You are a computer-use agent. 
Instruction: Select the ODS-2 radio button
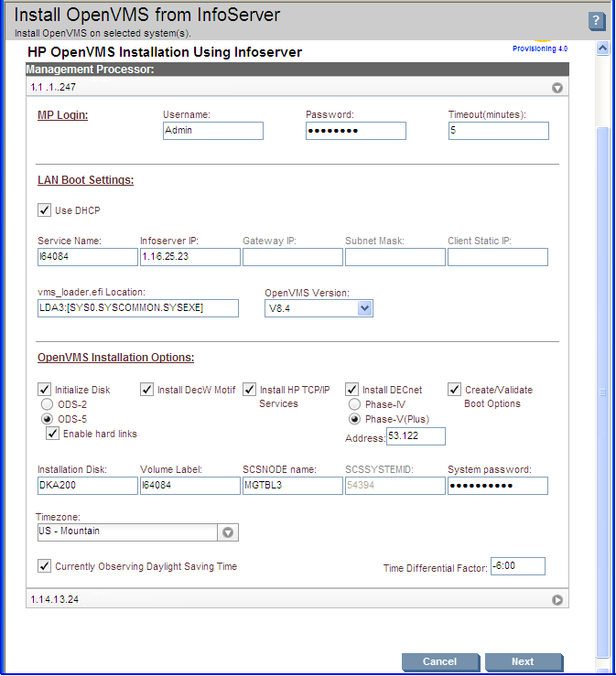click(47, 404)
